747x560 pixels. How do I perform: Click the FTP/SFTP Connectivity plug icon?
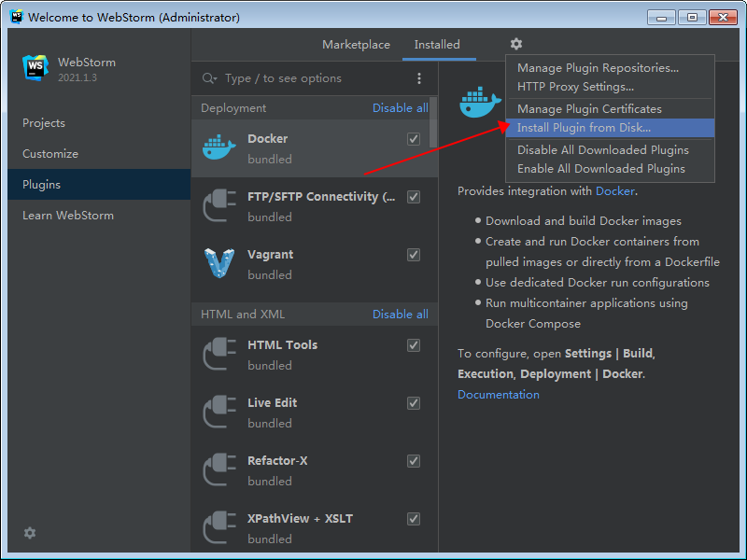pos(219,205)
